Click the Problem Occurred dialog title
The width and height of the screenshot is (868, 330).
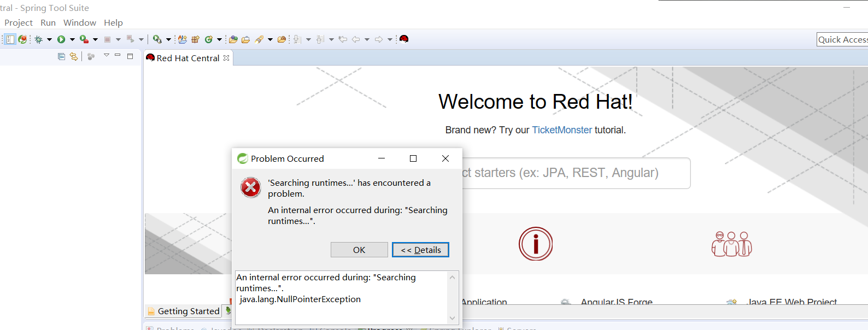click(288, 158)
